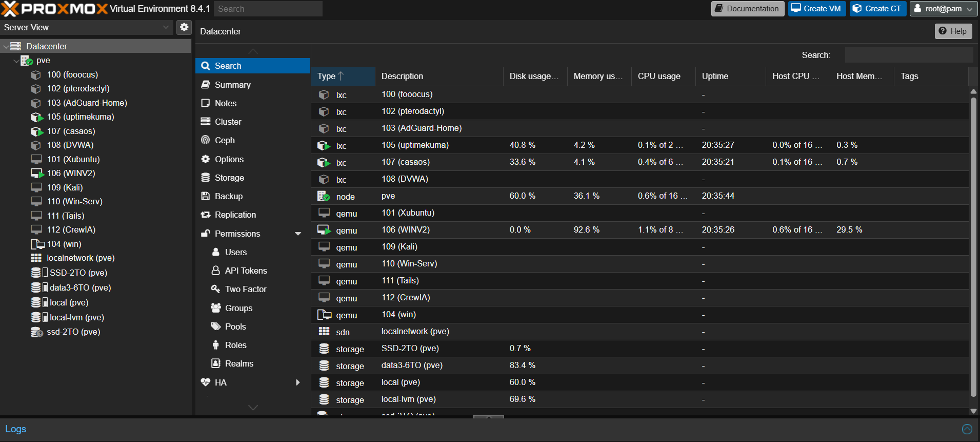Viewport: 980px width, 442px height.
Task: Open the root@pam user dropdown
Action: click(x=943, y=9)
